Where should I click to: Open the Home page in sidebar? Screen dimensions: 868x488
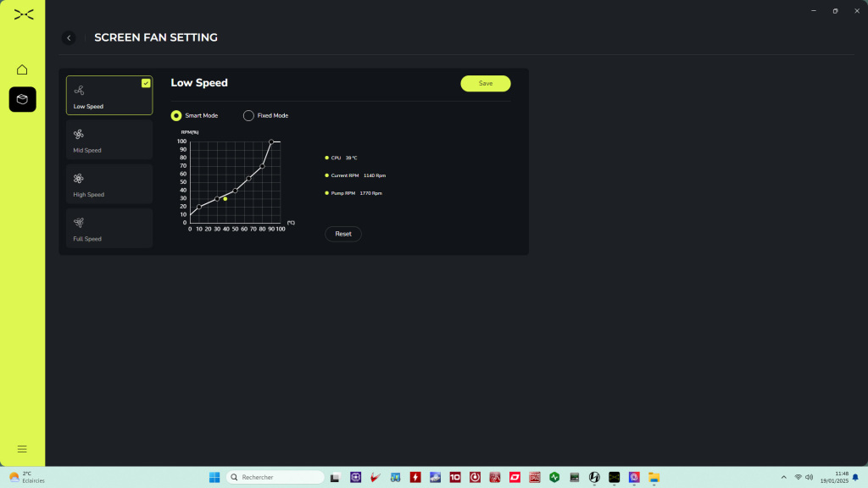22,69
